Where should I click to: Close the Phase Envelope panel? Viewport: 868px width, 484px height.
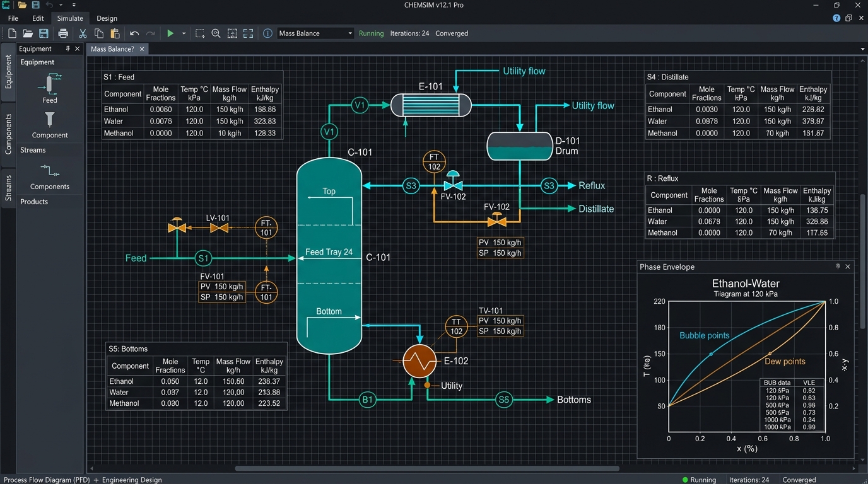point(848,267)
